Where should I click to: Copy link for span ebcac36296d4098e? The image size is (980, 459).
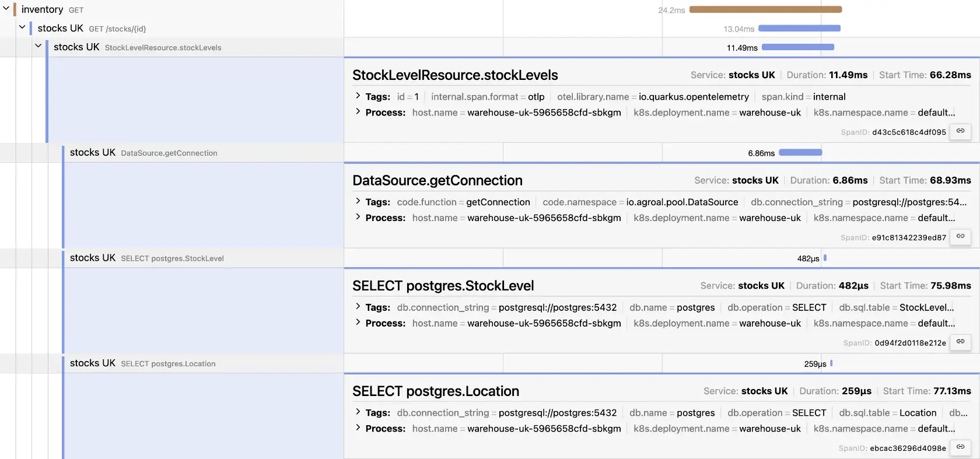(x=960, y=447)
